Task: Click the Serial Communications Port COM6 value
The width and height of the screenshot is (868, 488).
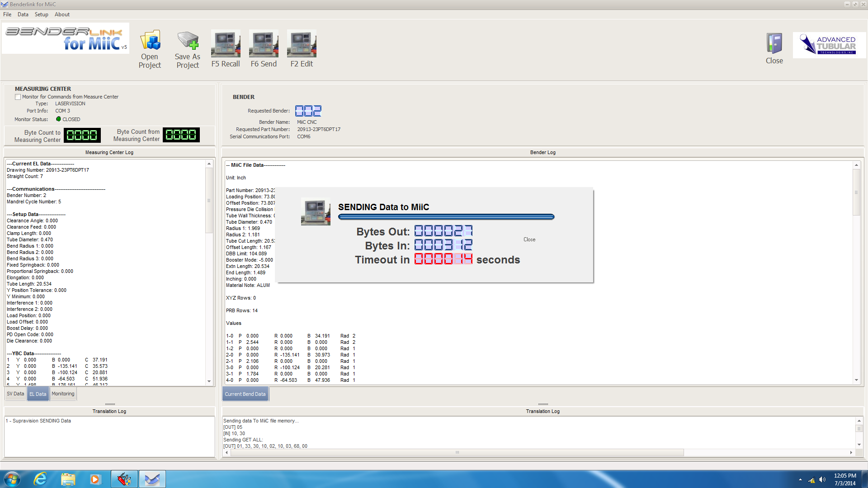Action: pyautogui.click(x=304, y=136)
